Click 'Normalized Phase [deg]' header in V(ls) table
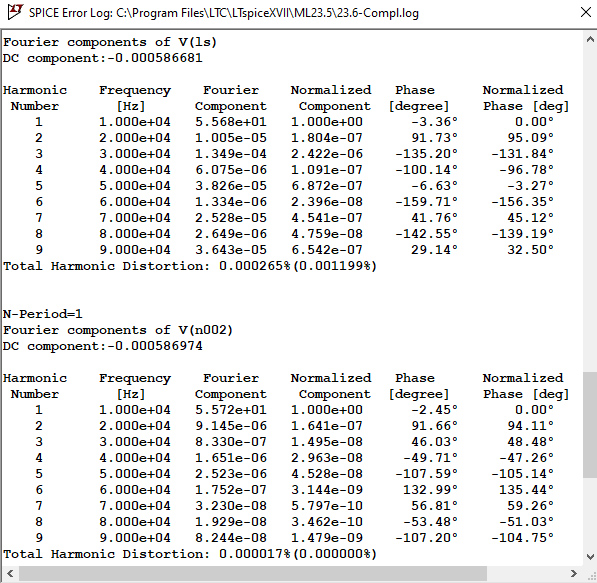Viewport: 597px width, 583px height. (526, 98)
